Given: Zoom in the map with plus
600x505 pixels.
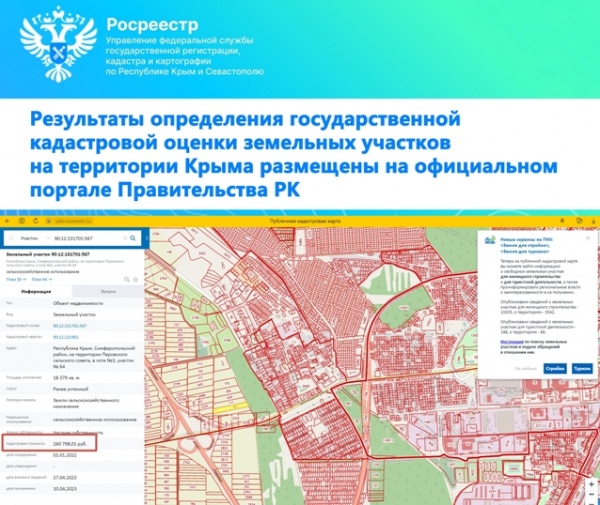Looking at the screenshot, I should (x=592, y=484).
